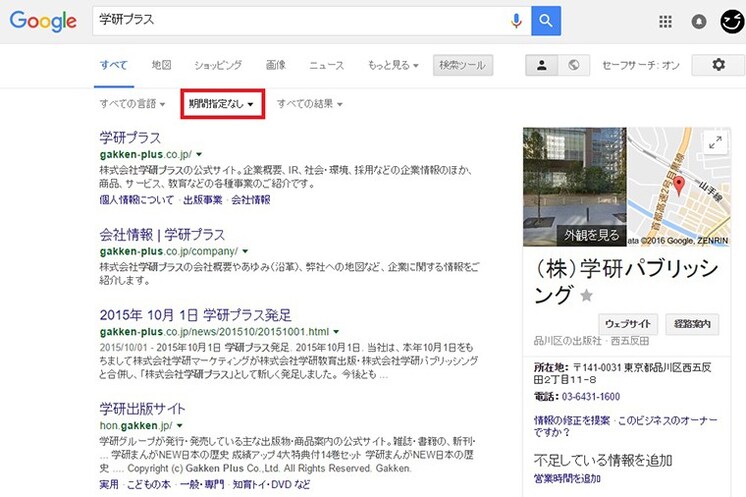746x497 pixels.
Task: Toggle the 検索ツール button
Action: click(463, 65)
